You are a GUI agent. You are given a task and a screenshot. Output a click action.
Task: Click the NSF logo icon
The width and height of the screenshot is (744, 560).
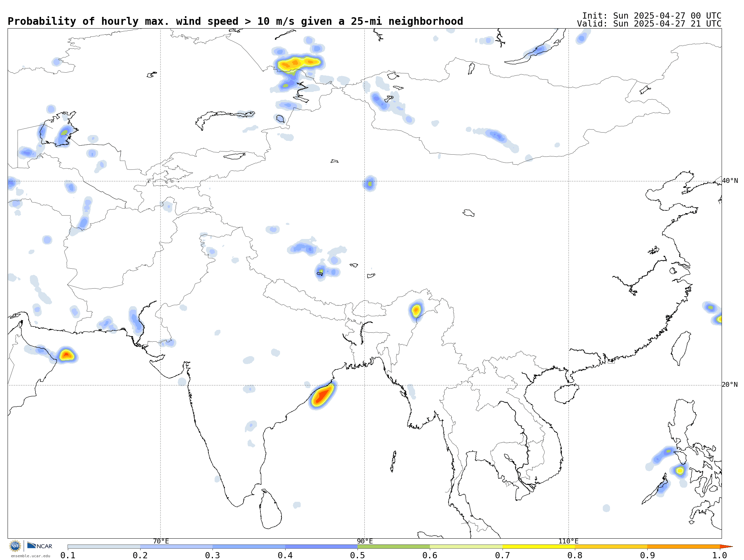point(15,546)
